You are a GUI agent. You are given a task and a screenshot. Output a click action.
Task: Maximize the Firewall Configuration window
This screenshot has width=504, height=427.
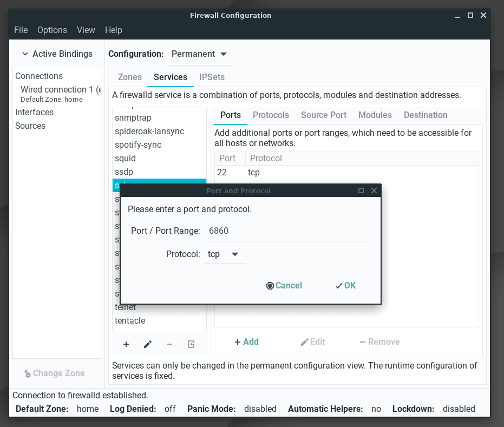[x=470, y=15]
